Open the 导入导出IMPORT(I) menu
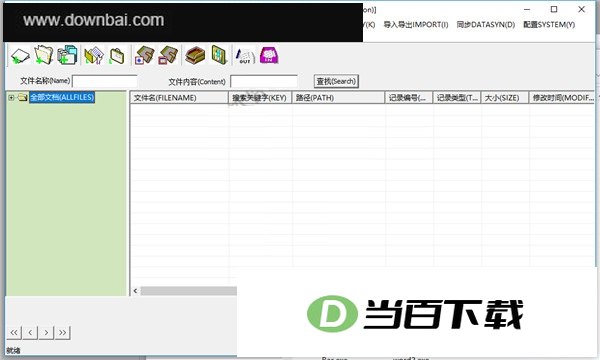Screen dimensions: 600x360 click(x=416, y=25)
